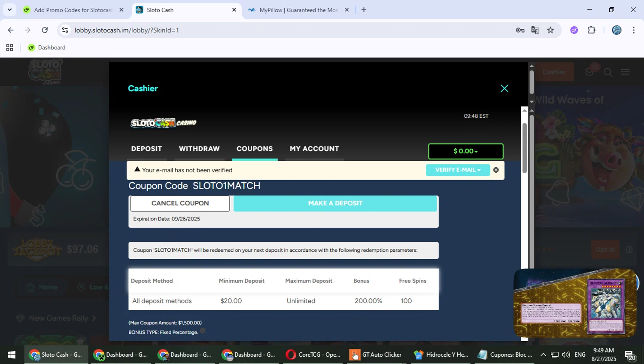The width and height of the screenshot is (644, 364).
Task: Open the Dashboard bookmark
Action: [47, 48]
